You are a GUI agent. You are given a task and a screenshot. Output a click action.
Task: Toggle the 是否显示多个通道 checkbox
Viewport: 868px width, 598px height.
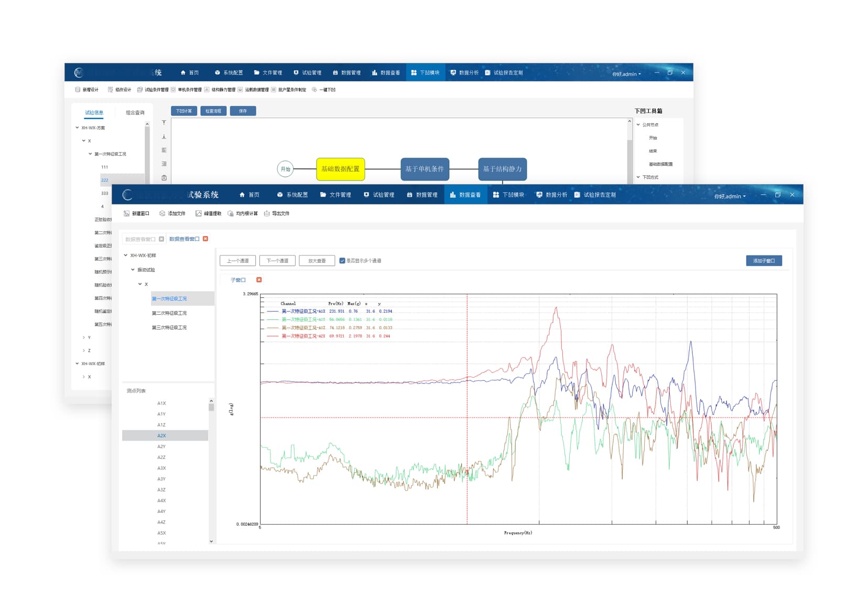pos(342,261)
